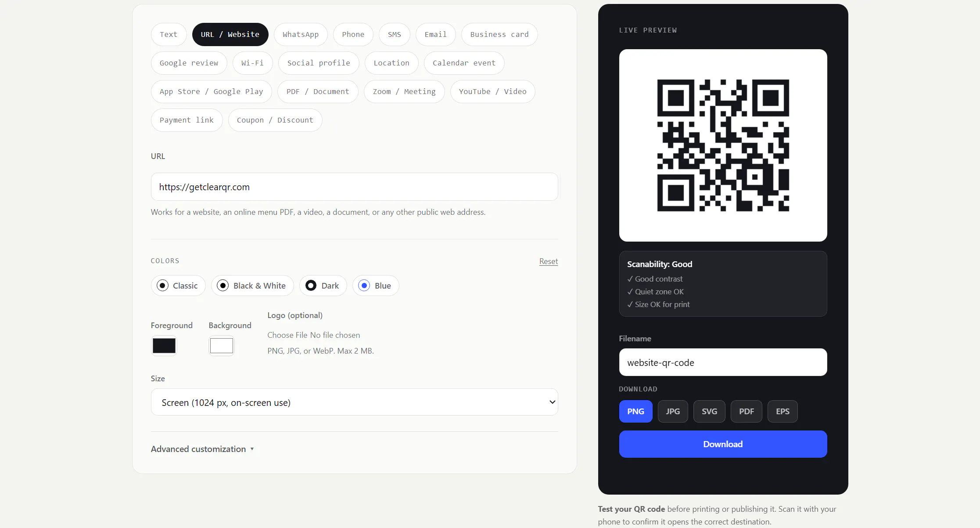Click the 'Quiet zone OK' check line
Screen dimensions: 980x528
655,292
